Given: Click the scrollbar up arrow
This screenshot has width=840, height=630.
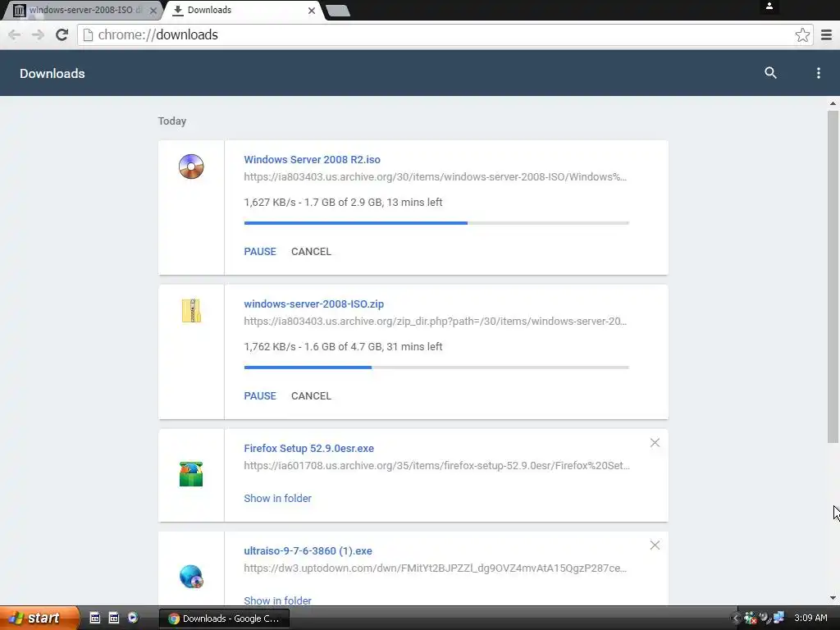Looking at the screenshot, I should [x=833, y=103].
